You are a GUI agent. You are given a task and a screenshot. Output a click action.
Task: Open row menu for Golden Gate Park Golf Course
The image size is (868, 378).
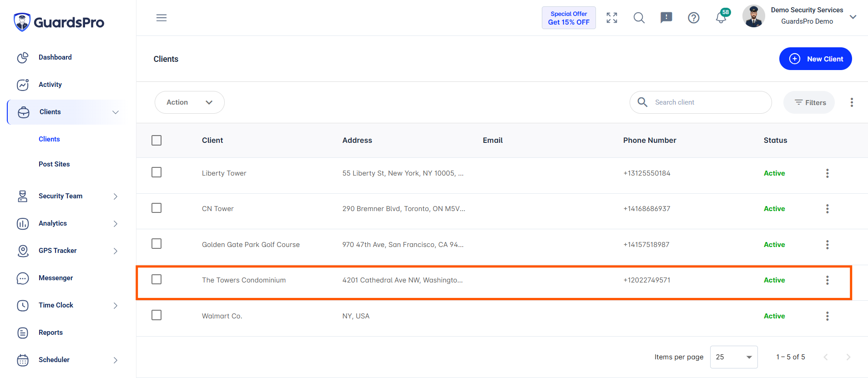(827, 245)
